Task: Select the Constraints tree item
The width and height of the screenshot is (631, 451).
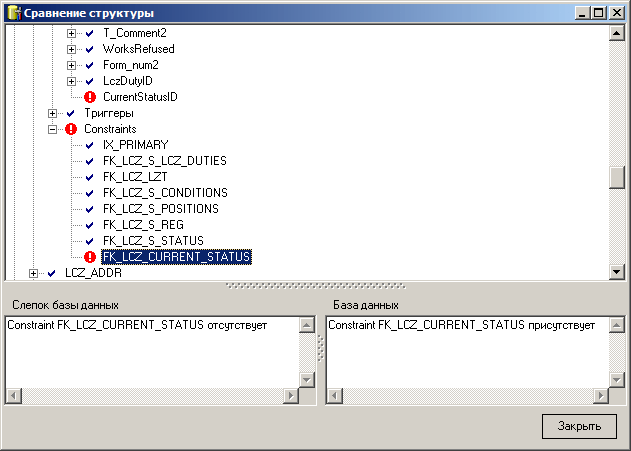Action: [x=110, y=129]
